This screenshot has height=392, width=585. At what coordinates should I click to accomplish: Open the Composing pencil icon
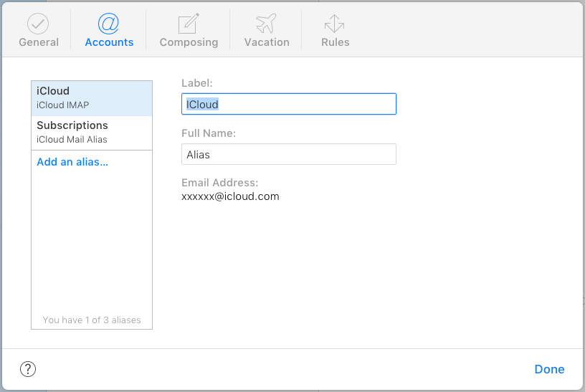click(189, 24)
